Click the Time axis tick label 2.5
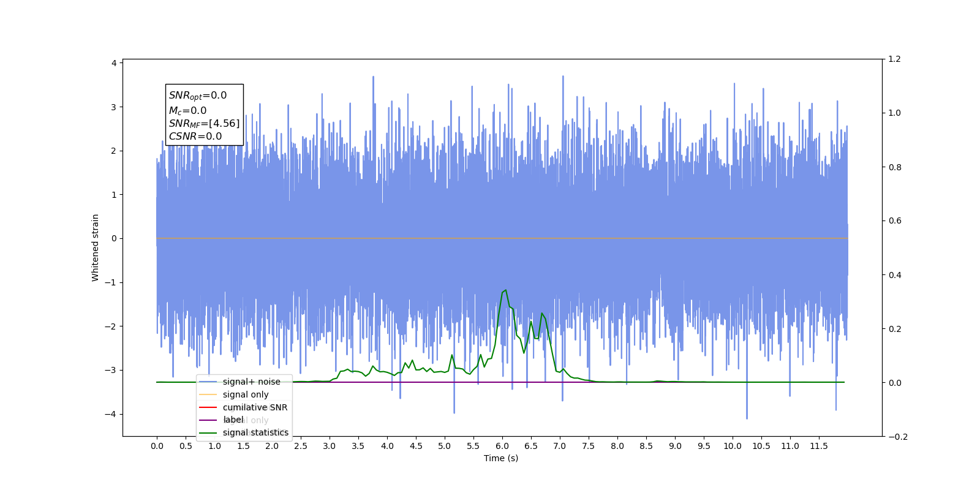Screen dimensions: 980x490 pyautogui.click(x=301, y=446)
